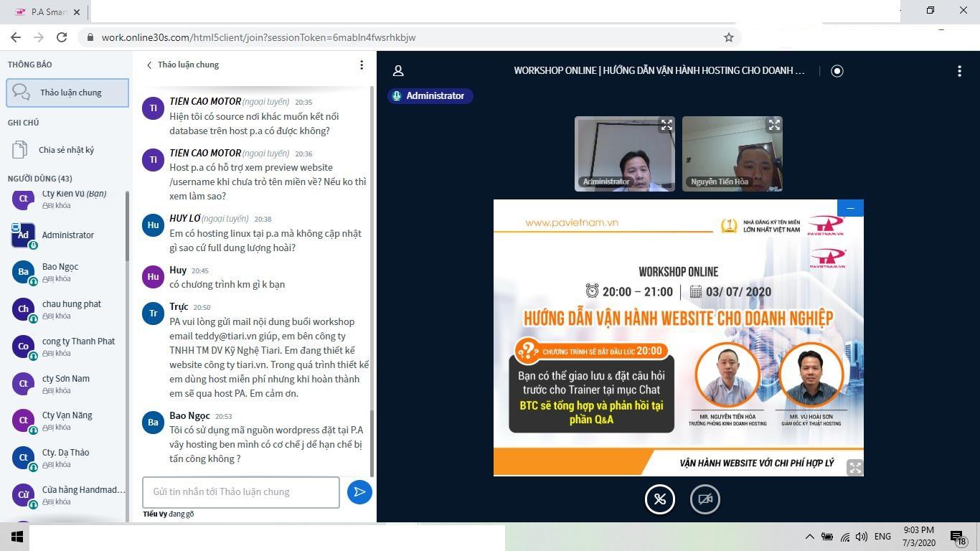Select user Cty Vạn Năng
Image resolution: width=980 pixels, height=551 pixels.
pyautogui.click(x=67, y=420)
